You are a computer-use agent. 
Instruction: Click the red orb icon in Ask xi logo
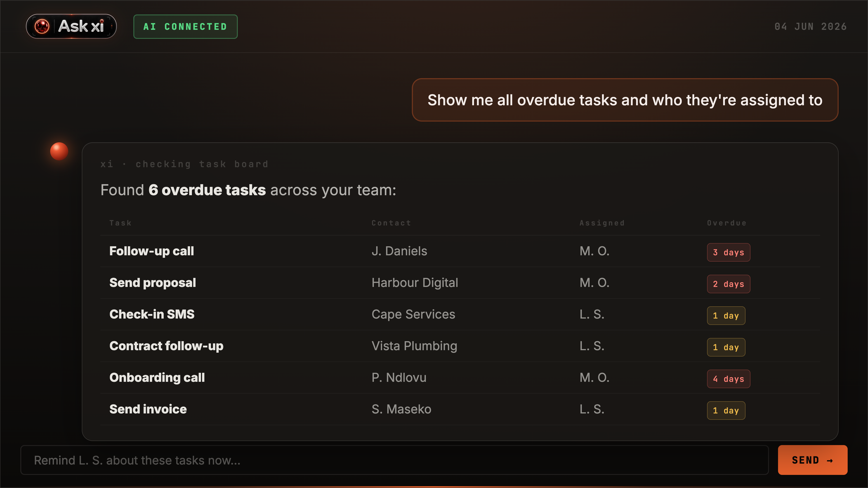coord(42,26)
